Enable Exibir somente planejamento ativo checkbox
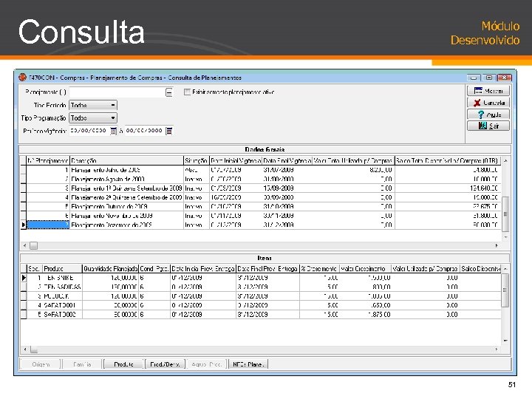Viewport: 532px width, 399px height. pos(187,92)
